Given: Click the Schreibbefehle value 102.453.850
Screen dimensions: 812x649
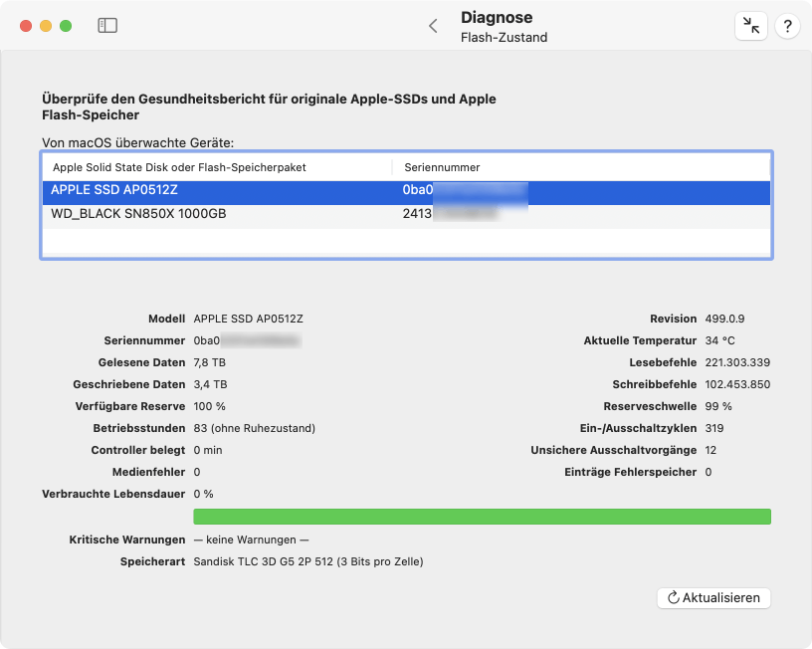Looking at the screenshot, I should point(737,384).
